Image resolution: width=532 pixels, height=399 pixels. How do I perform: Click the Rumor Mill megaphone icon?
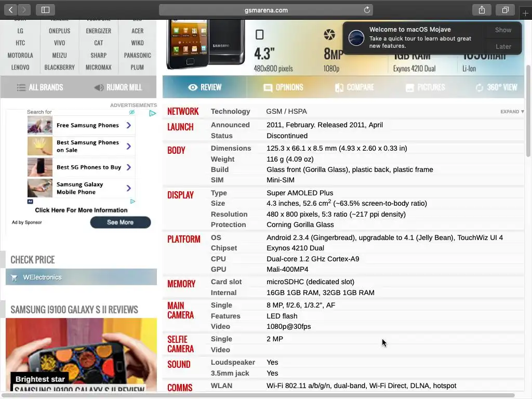tap(99, 87)
